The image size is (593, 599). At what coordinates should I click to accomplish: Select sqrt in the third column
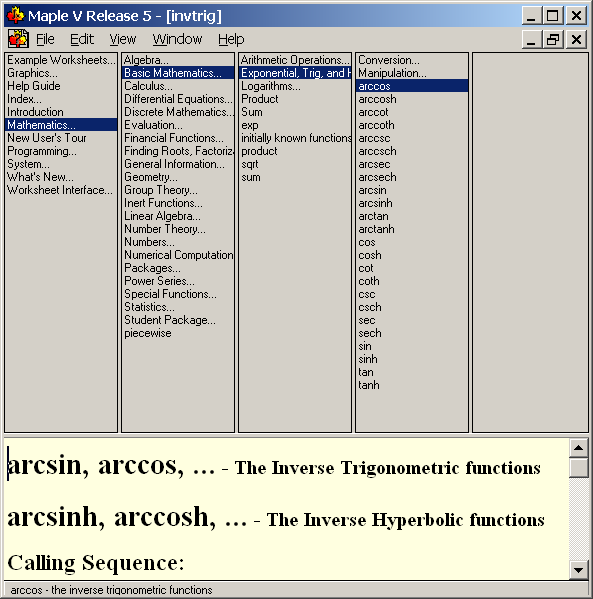[x=250, y=164]
